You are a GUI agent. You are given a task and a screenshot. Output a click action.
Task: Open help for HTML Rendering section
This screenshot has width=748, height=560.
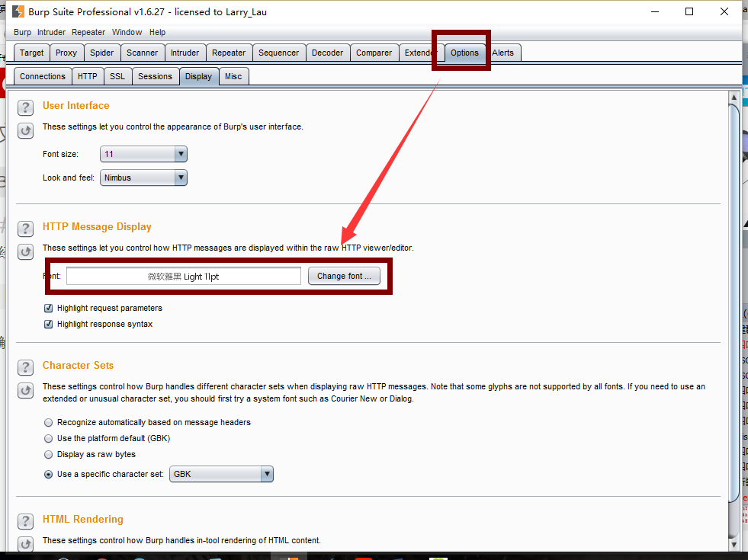(25, 521)
